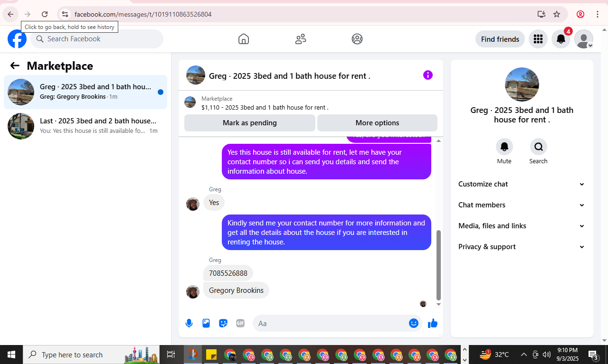Click Greg's "Yes" reply bubble
The image size is (608, 364).
tap(214, 203)
